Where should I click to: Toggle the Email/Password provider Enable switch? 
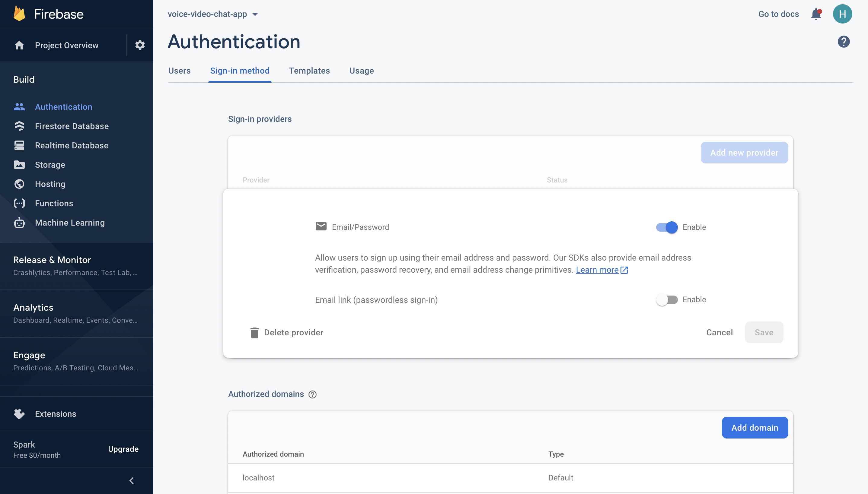[x=666, y=226]
